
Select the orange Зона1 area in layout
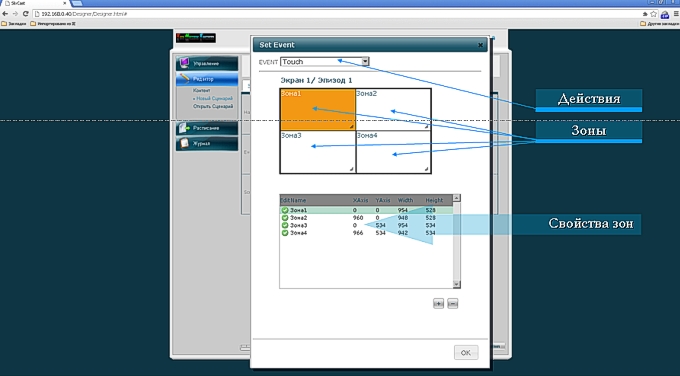[317, 109]
